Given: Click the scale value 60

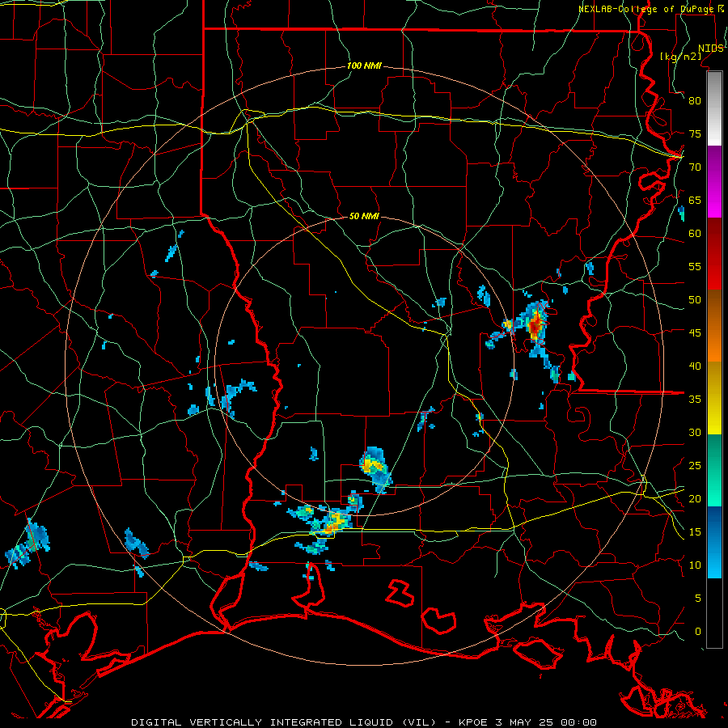Looking at the screenshot, I should click(x=695, y=234).
